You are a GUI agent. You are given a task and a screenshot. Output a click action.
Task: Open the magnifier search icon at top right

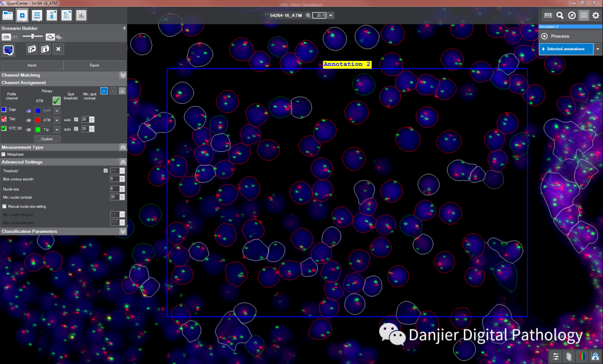560,16
